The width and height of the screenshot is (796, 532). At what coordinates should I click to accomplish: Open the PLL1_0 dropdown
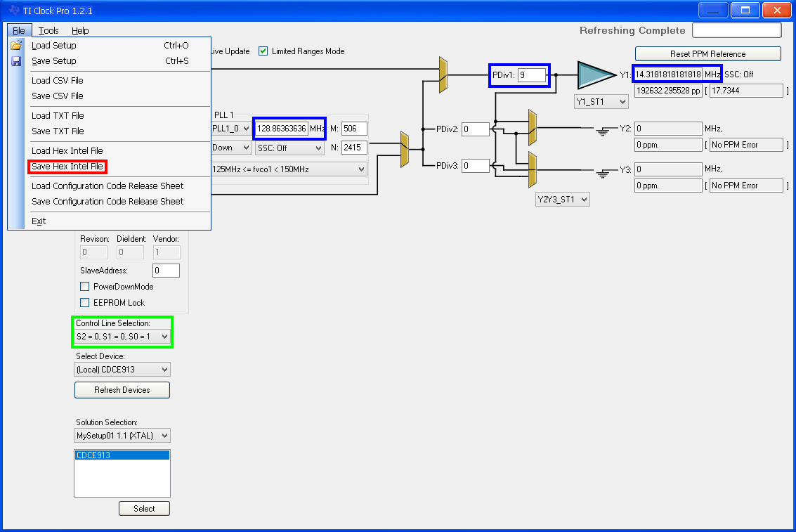coord(231,129)
